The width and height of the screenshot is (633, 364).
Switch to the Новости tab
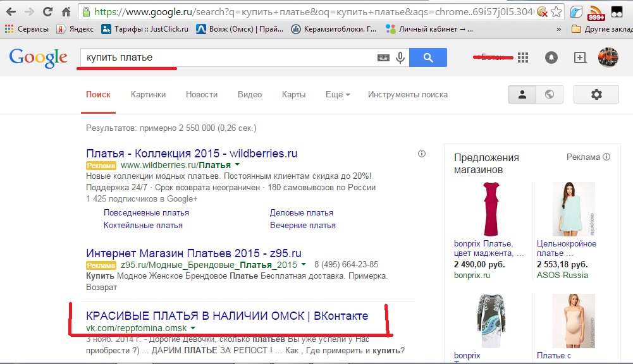(202, 94)
